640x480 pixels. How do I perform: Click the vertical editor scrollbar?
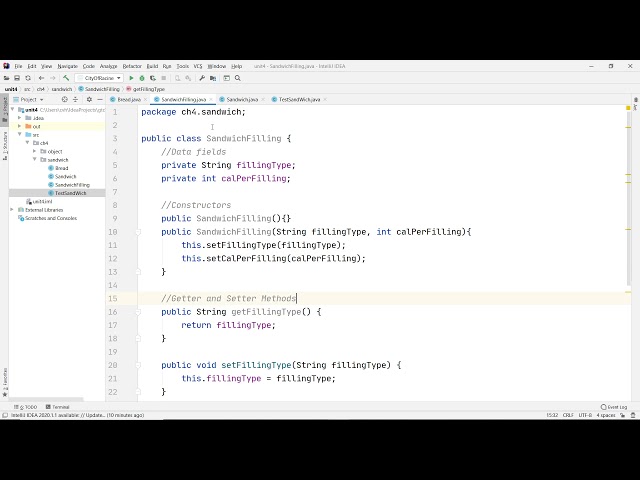tap(628, 200)
